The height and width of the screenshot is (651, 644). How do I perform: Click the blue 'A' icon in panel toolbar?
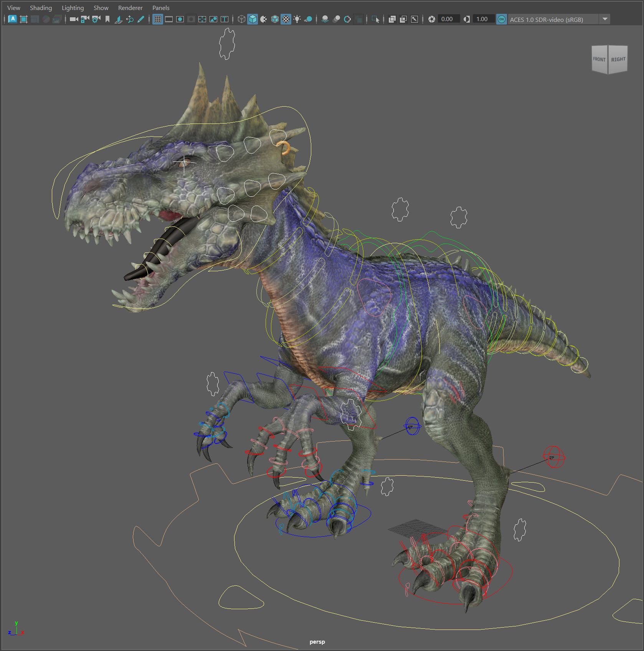pos(12,19)
